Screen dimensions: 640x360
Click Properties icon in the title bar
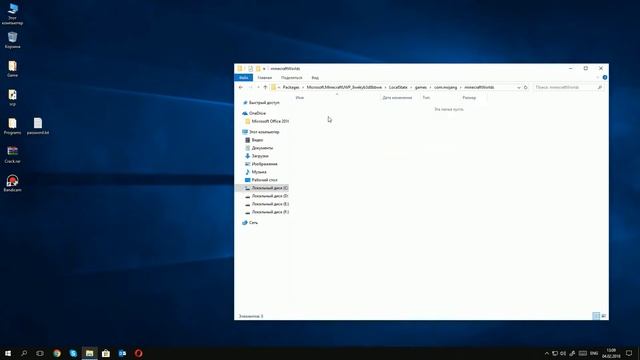point(251,69)
